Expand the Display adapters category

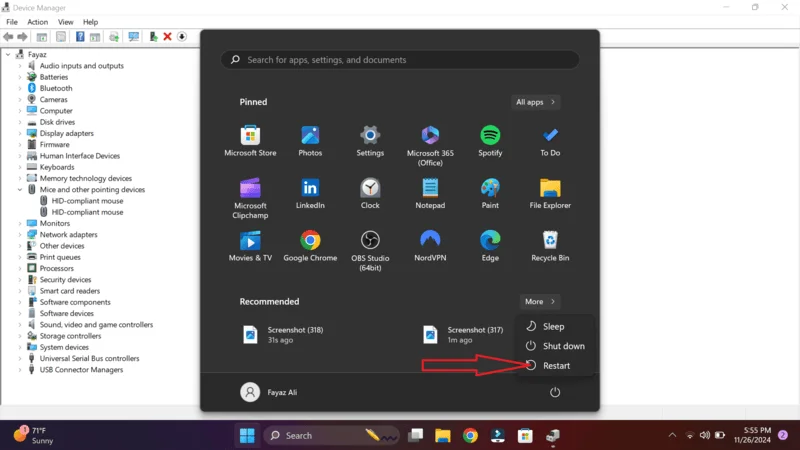coord(20,133)
